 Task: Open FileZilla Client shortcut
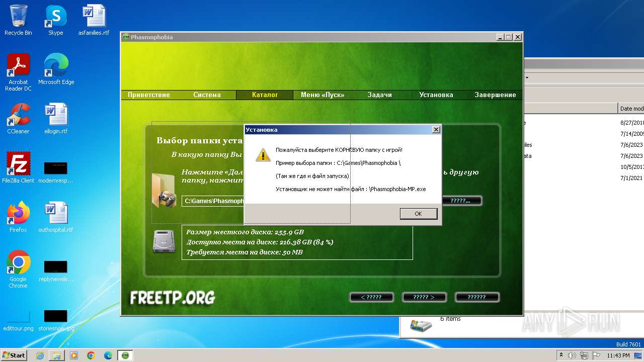pos(18,168)
